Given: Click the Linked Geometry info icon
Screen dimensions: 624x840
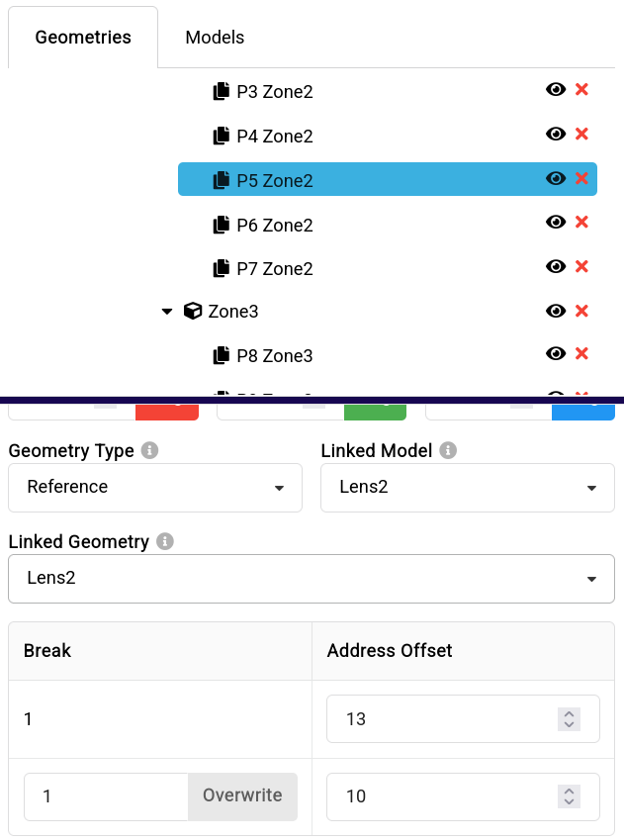Looking at the screenshot, I should tap(165, 542).
